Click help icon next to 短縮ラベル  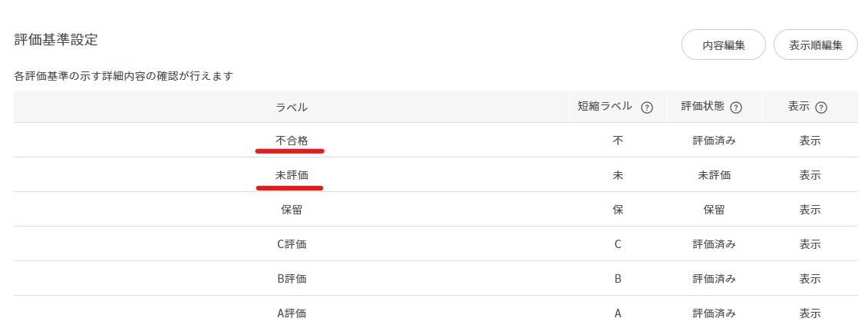click(646, 108)
